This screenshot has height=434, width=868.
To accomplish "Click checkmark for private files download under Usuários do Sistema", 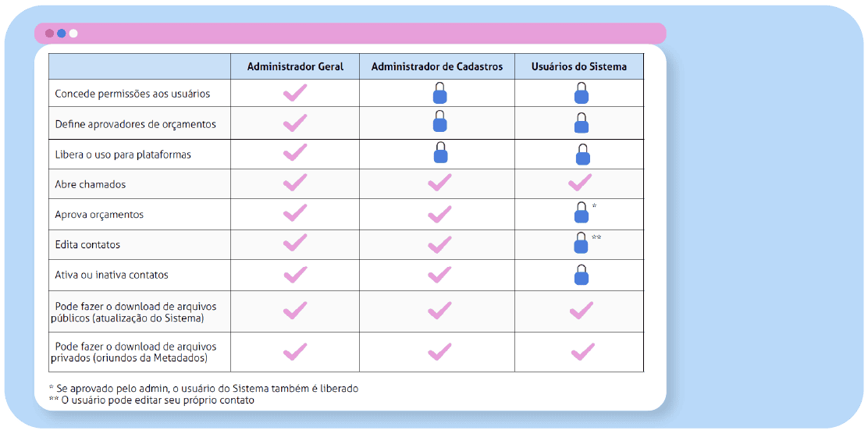I will click(x=582, y=352).
